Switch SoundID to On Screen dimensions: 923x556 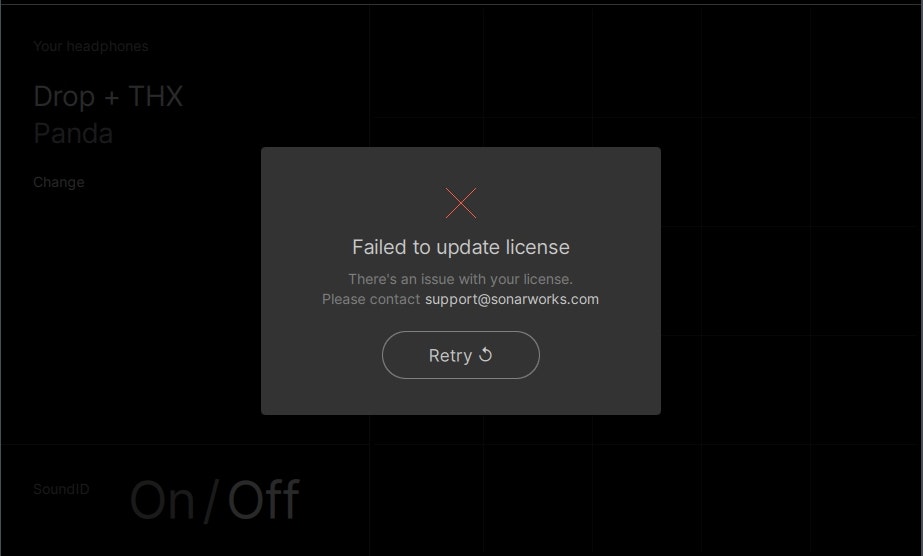[x=162, y=500]
